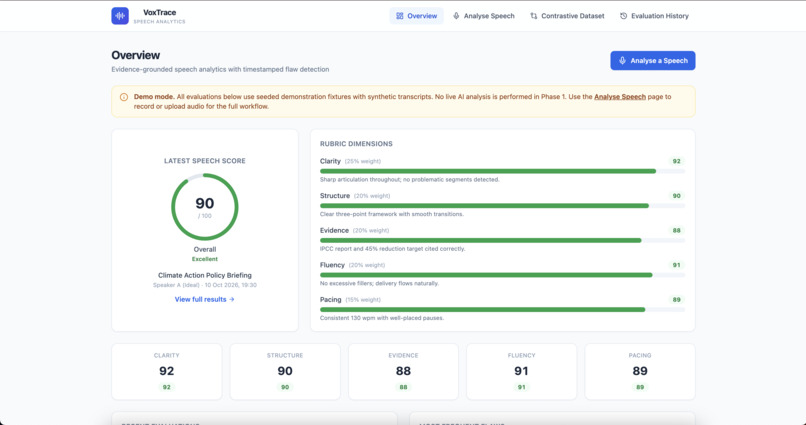The height and width of the screenshot is (425, 806).
Task: Click the Pacing progress bar
Action: tap(502, 309)
